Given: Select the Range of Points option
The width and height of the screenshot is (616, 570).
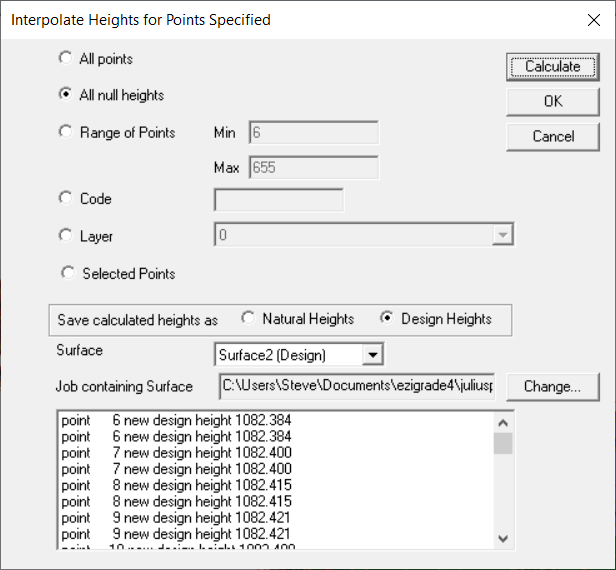Looking at the screenshot, I should [x=66, y=132].
